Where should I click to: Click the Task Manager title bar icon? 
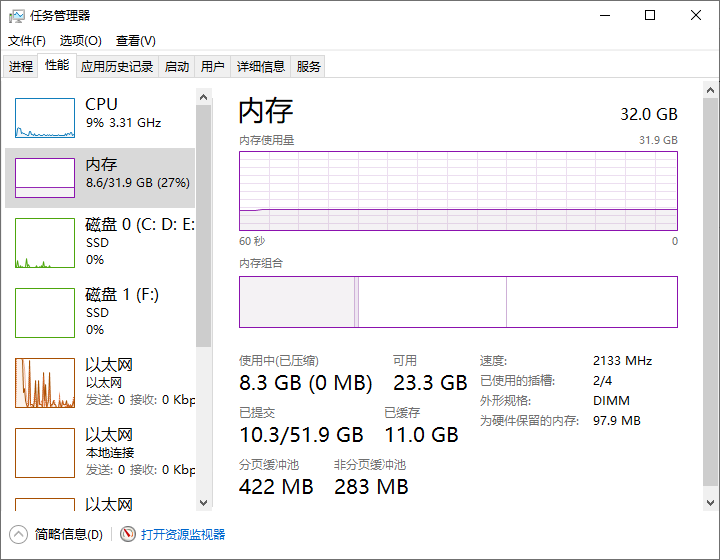click(17, 15)
